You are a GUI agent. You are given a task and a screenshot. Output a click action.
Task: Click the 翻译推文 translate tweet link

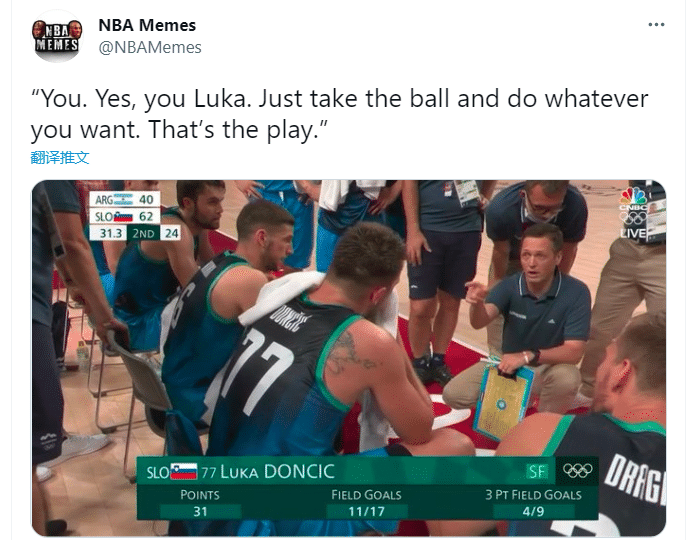click(60, 157)
